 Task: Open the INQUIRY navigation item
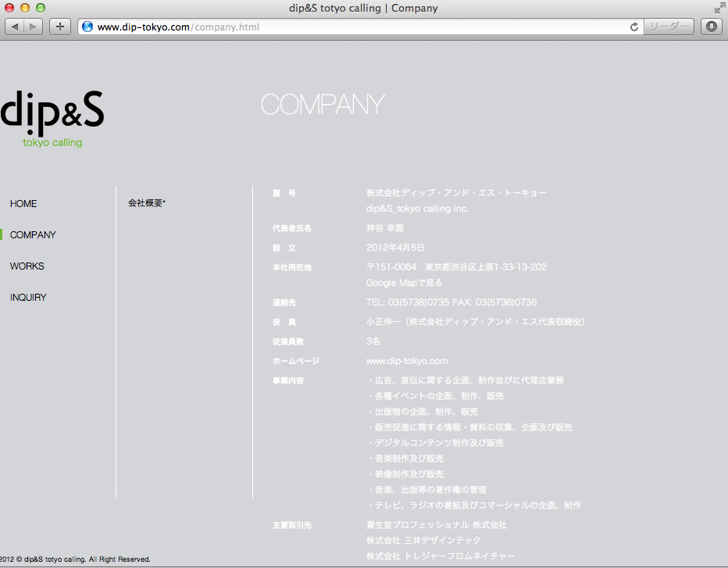[x=28, y=297]
